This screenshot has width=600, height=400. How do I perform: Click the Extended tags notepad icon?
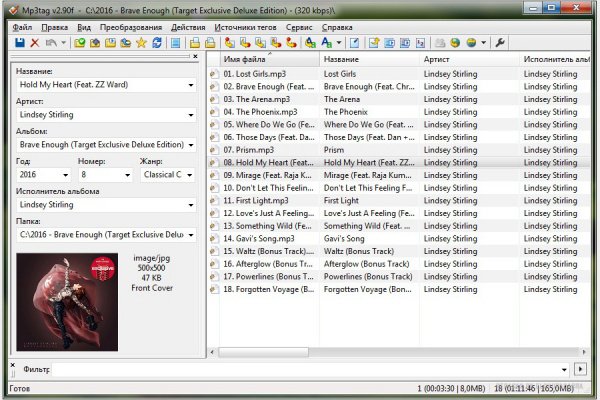pos(354,42)
